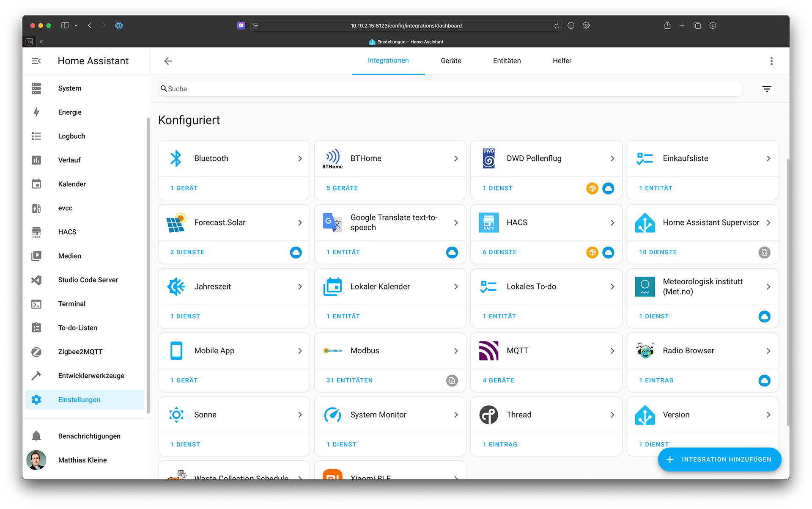
Task: Open the Energie lightning icon
Action: point(36,112)
